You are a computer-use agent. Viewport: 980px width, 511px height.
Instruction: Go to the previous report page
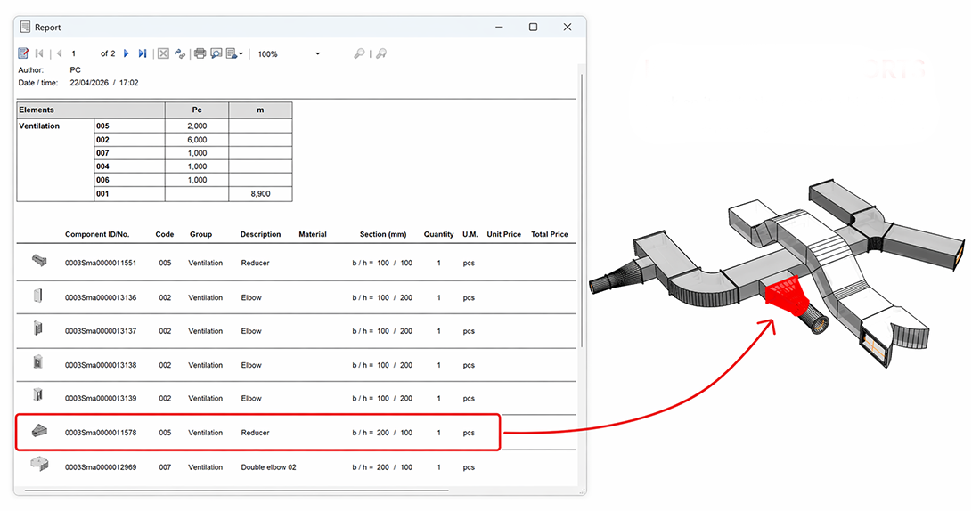59,53
